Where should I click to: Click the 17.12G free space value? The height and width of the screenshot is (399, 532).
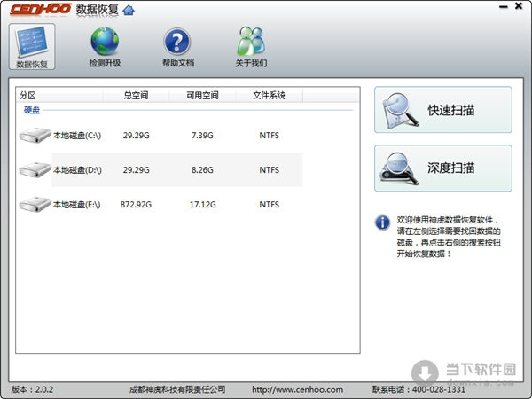pyautogui.click(x=202, y=205)
